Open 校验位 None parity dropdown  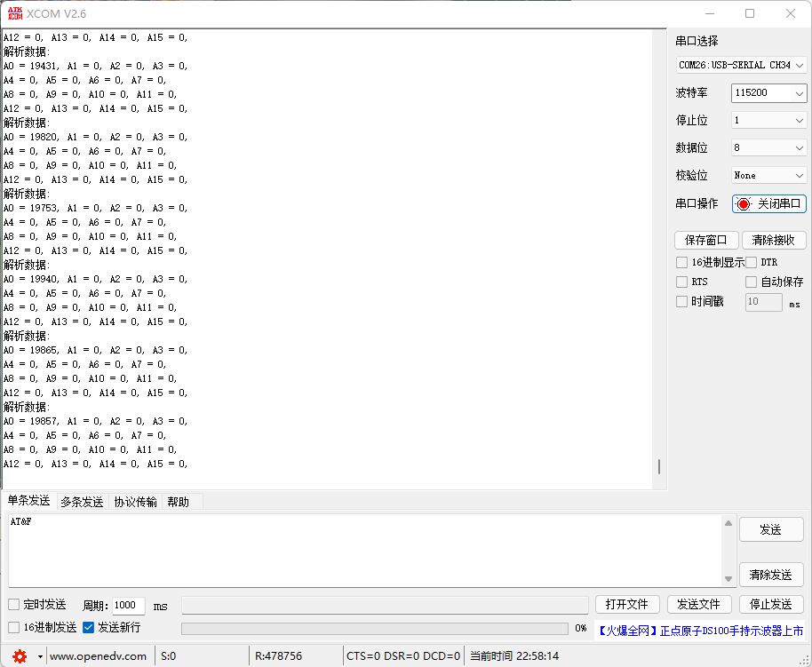tap(769, 176)
